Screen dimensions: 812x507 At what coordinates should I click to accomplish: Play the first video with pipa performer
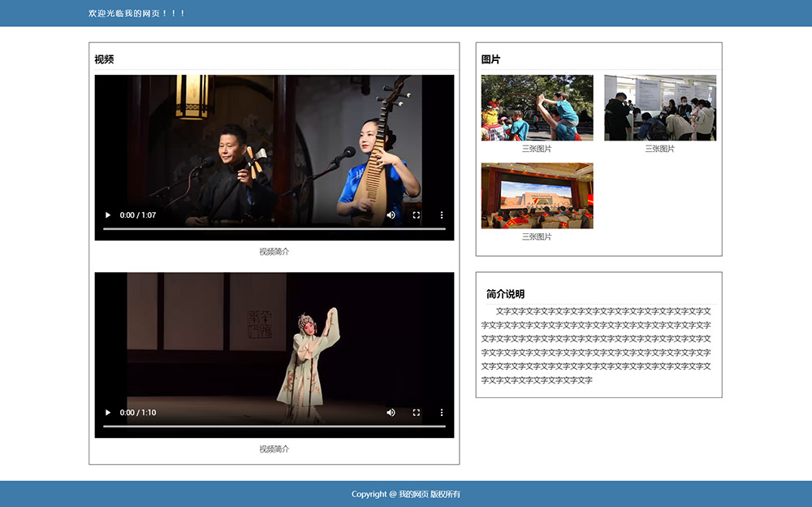[108, 215]
